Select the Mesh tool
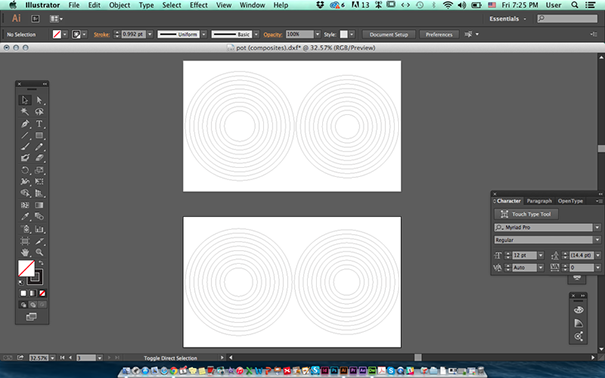The image size is (605, 378). pyautogui.click(x=25, y=205)
